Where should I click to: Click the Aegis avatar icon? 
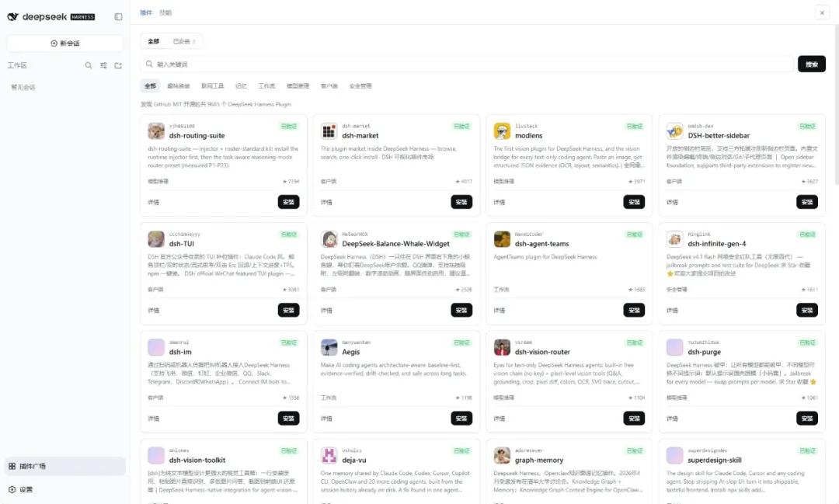329,347
